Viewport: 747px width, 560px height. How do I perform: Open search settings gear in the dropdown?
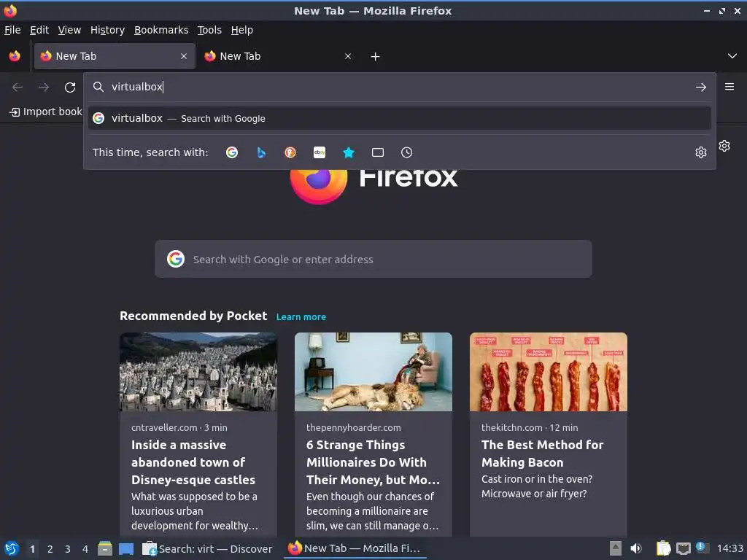pyautogui.click(x=701, y=152)
